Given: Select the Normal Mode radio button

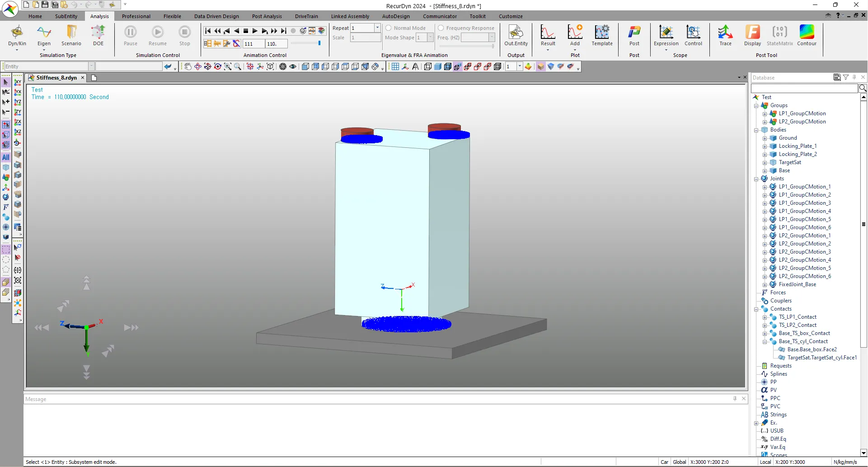Looking at the screenshot, I should pyautogui.click(x=389, y=28).
